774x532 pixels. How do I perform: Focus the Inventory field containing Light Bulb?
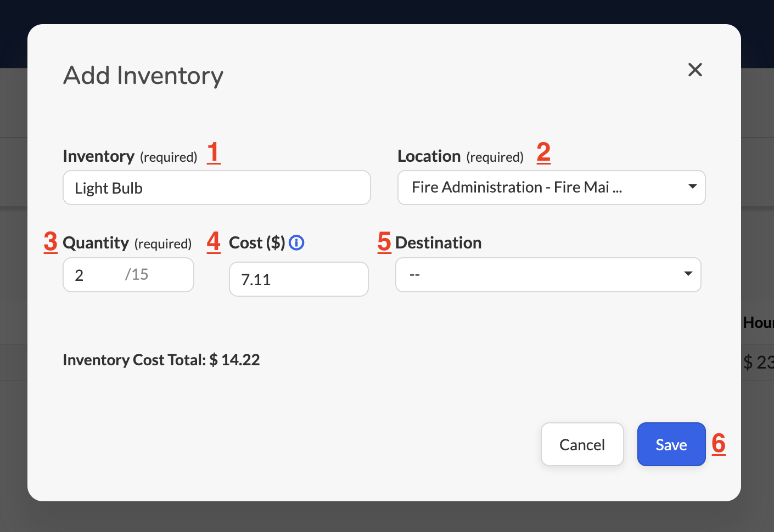coord(217,188)
